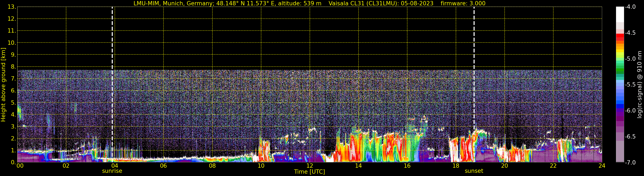The height and width of the screenshot is (176, 644).
Task: Click the height tick label '3.'
Action: pos(13,127)
